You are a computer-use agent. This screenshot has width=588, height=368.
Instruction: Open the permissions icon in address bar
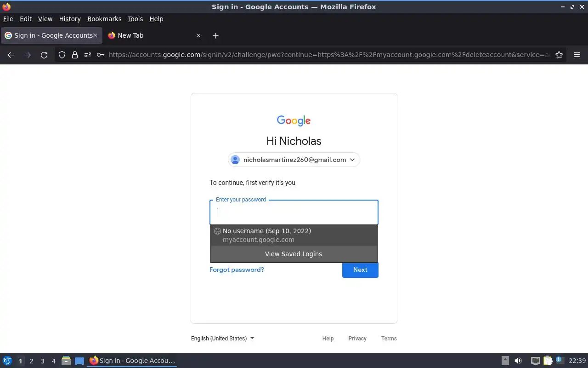(x=87, y=55)
